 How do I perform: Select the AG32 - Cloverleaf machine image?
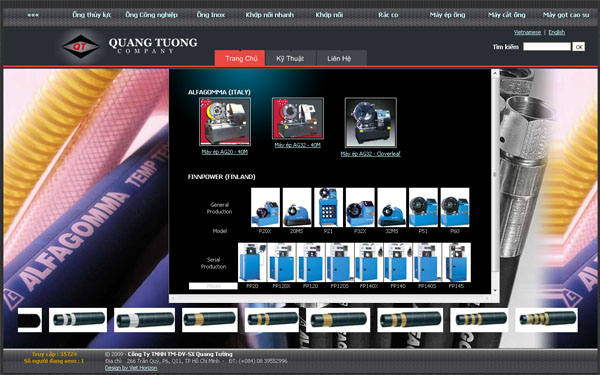click(370, 122)
